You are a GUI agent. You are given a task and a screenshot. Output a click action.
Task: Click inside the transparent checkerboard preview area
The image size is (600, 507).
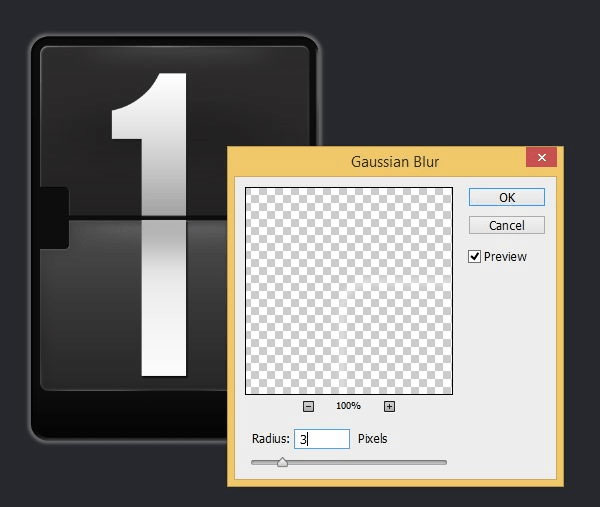coord(349,290)
